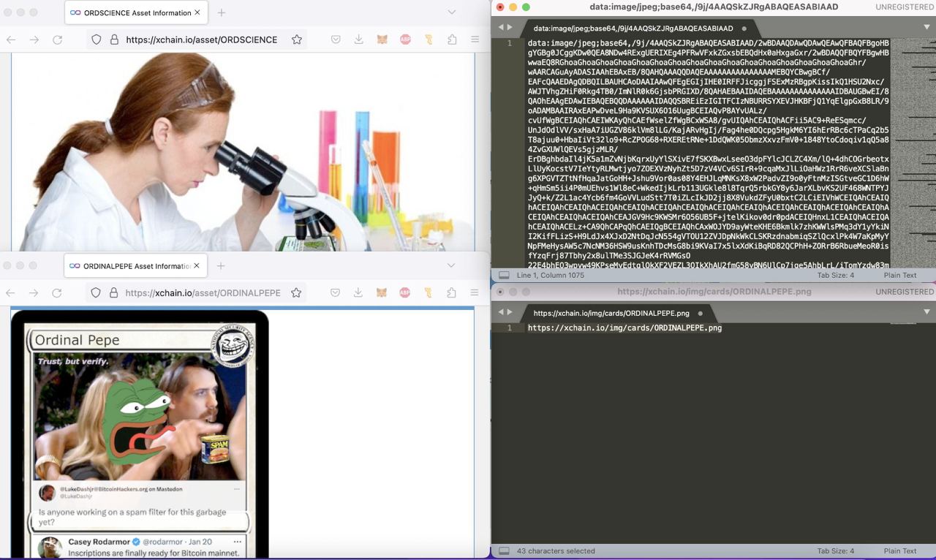Open a new tab in the ORDINALPEPE window
This screenshot has width=936, height=560.
pos(221,265)
